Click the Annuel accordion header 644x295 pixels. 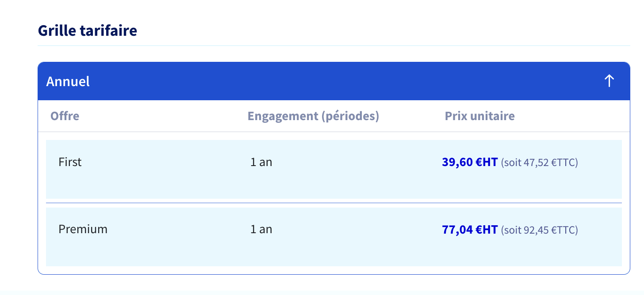tap(334, 81)
